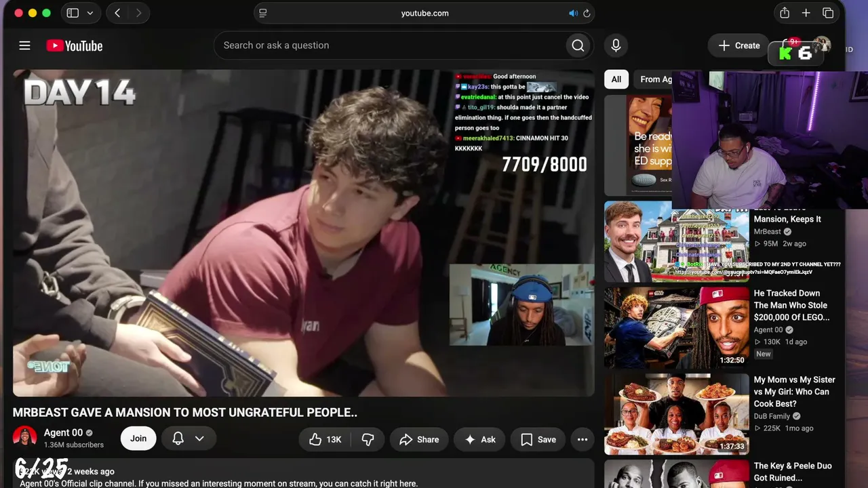Open 'My Mom vs My Sister vs My Girl' title
This screenshot has height=488, width=868.
[x=795, y=392]
